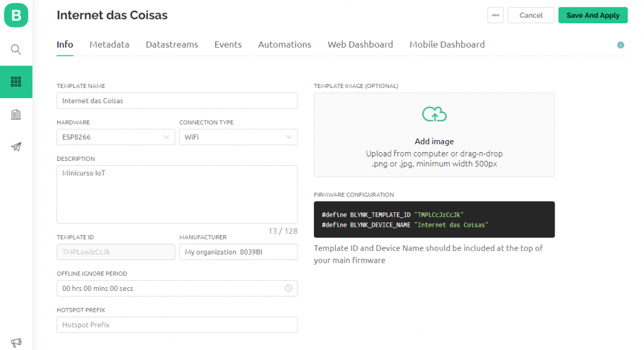Click the Cancel button
Screen dimensions: 644x350
531,15
